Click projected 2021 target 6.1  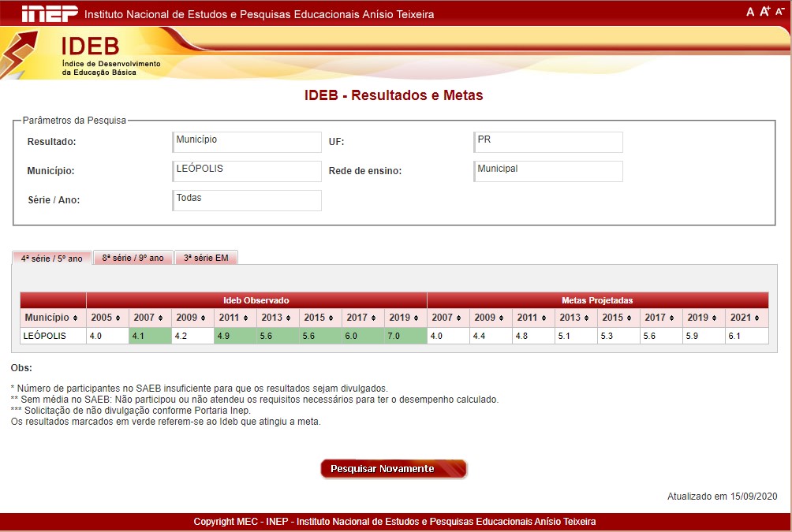(x=747, y=336)
